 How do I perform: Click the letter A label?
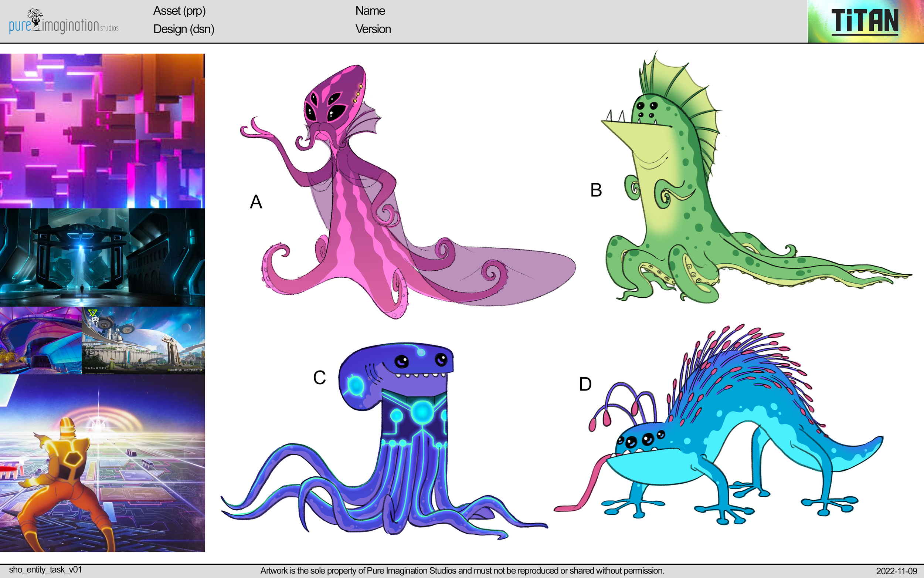(256, 202)
